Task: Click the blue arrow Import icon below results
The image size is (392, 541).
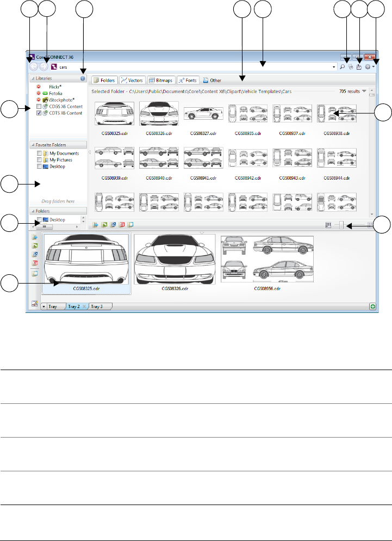Action: pyautogui.click(x=96, y=225)
